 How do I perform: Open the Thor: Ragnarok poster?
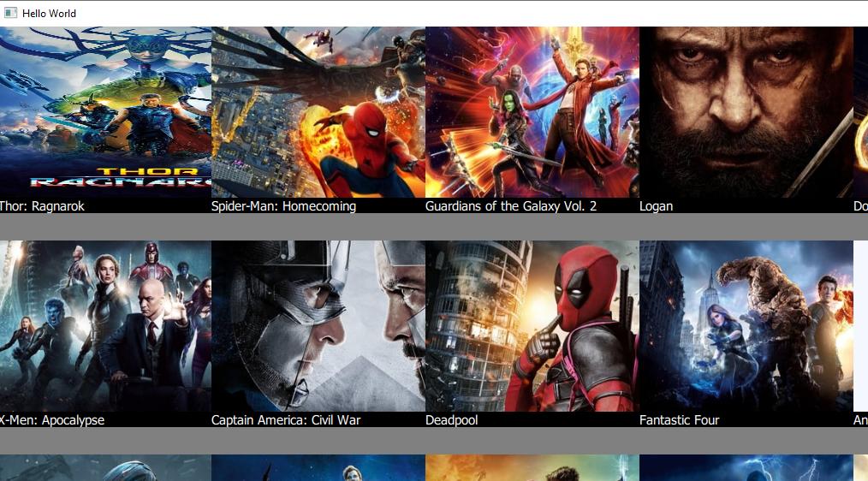(x=105, y=112)
